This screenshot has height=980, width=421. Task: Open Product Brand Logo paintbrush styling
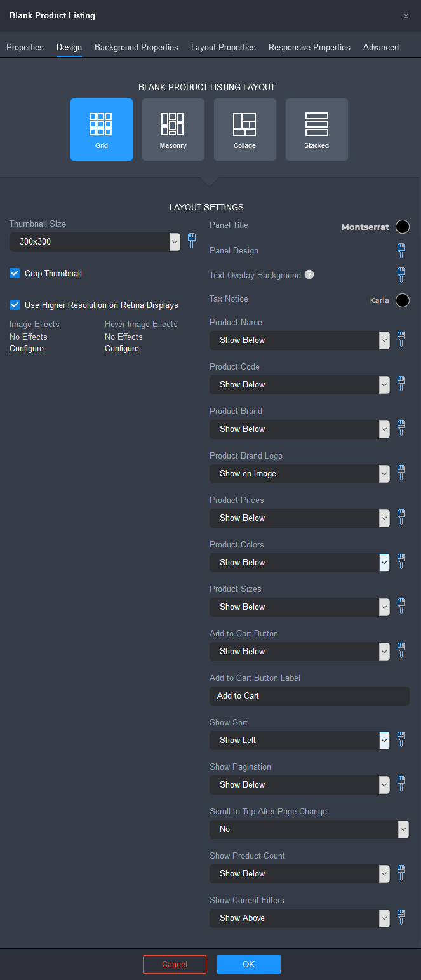(401, 473)
